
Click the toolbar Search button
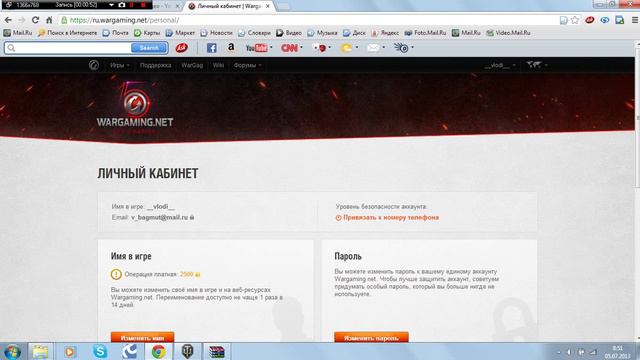click(149, 48)
